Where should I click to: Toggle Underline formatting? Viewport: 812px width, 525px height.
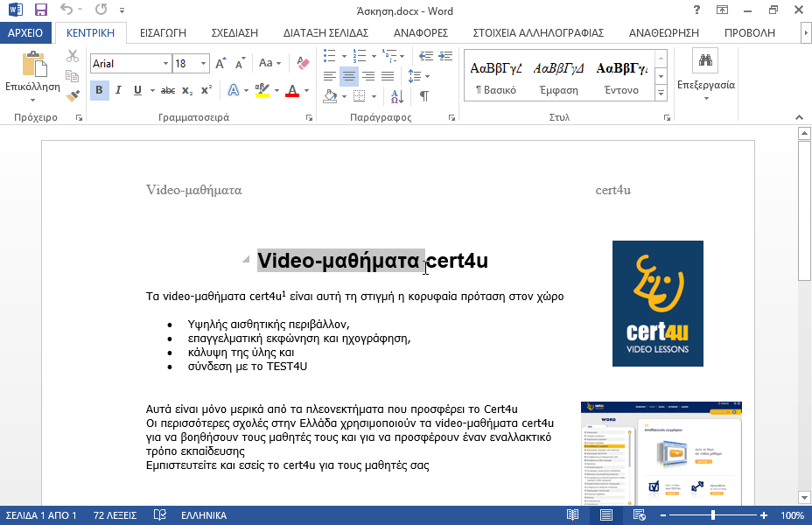[x=137, y=91]
